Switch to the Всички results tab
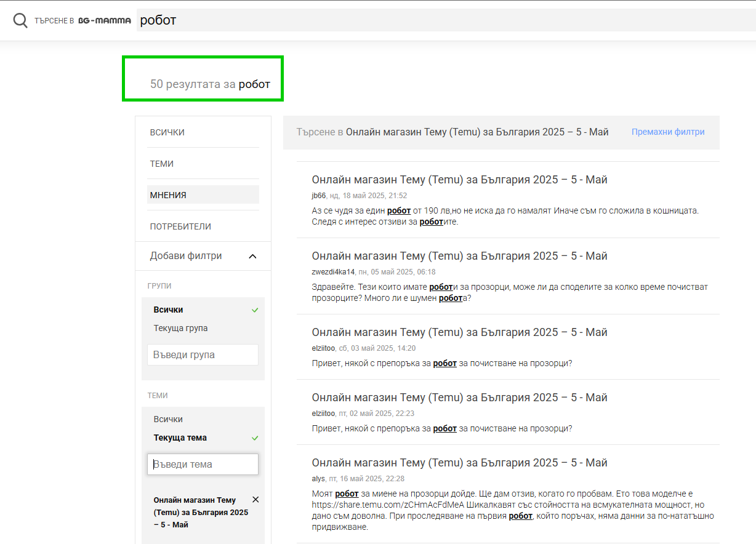This screenshot has width=756, height=544. click(167, 132)
